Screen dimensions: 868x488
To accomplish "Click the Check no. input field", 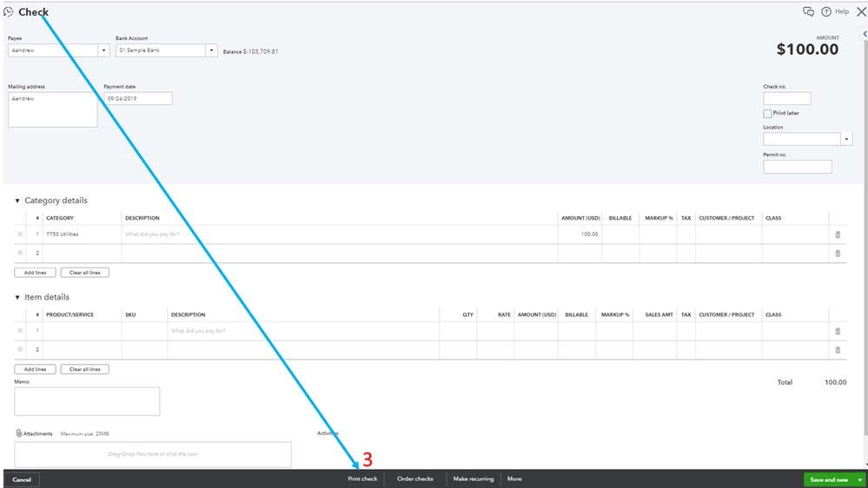I will 787,98.
